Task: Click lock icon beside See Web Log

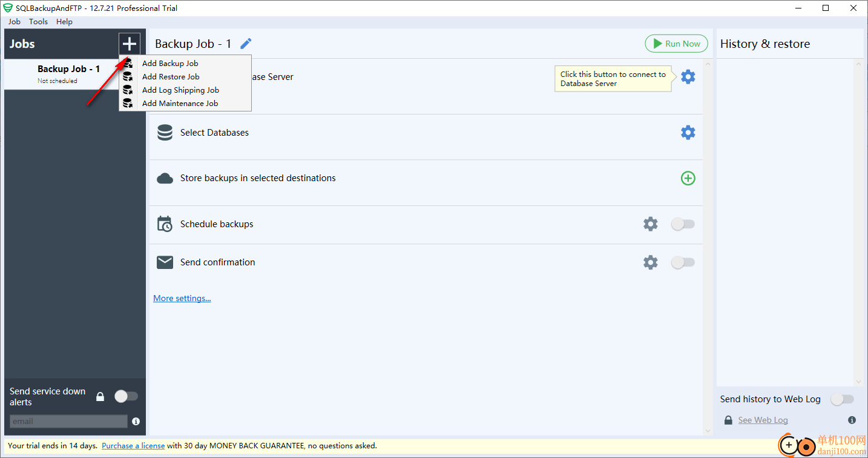Action: tap(728, 420)
